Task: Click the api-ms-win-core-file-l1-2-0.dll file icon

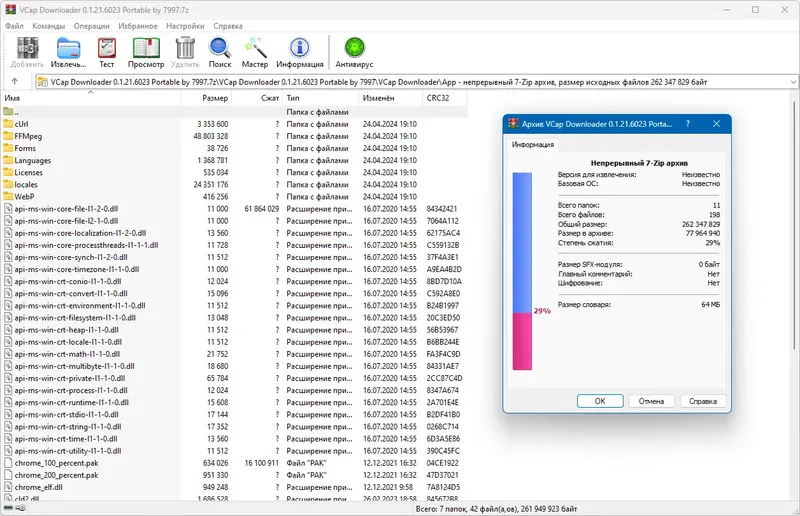Action: pos(8,209)
